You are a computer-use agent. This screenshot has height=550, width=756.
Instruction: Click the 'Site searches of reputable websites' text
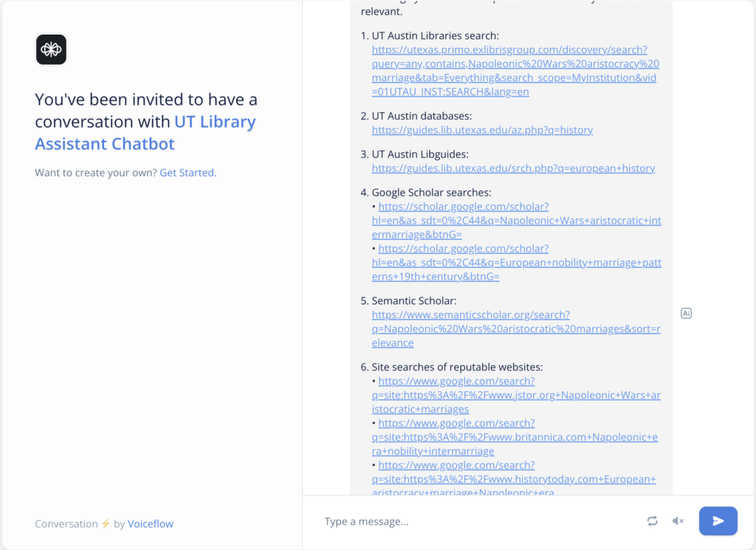[457, 367]
